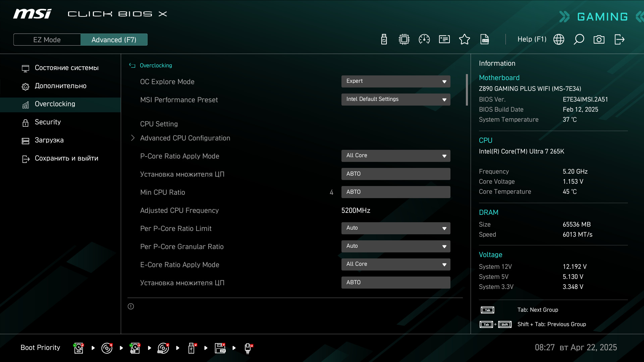
Task: Select network boot device icon
Action: [248, 348]
